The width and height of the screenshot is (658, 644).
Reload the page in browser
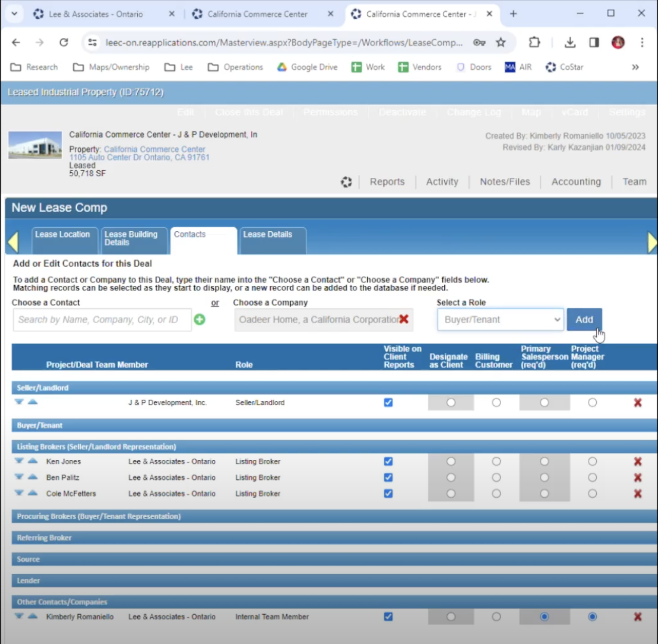[64, 42]
